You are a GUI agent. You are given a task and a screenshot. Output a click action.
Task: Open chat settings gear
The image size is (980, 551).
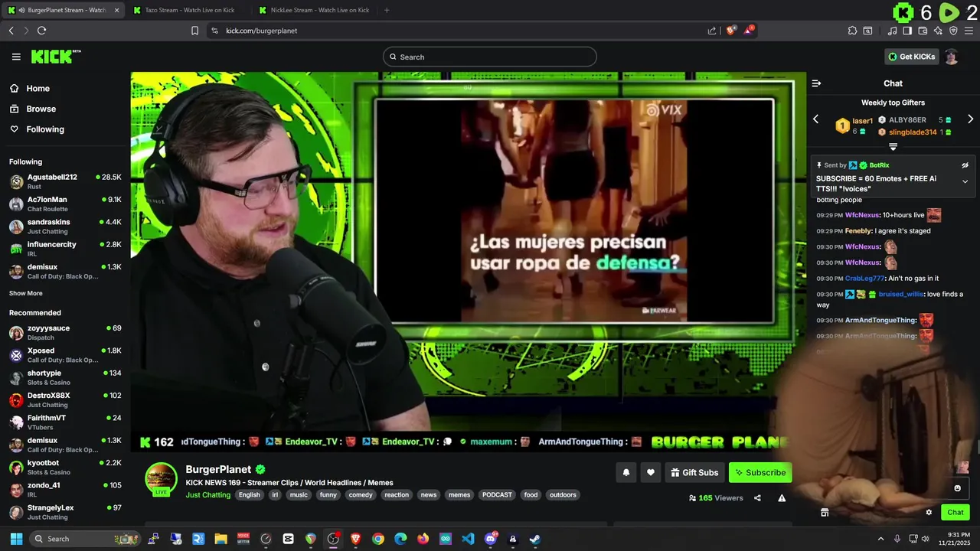click(x=929, y=513)
